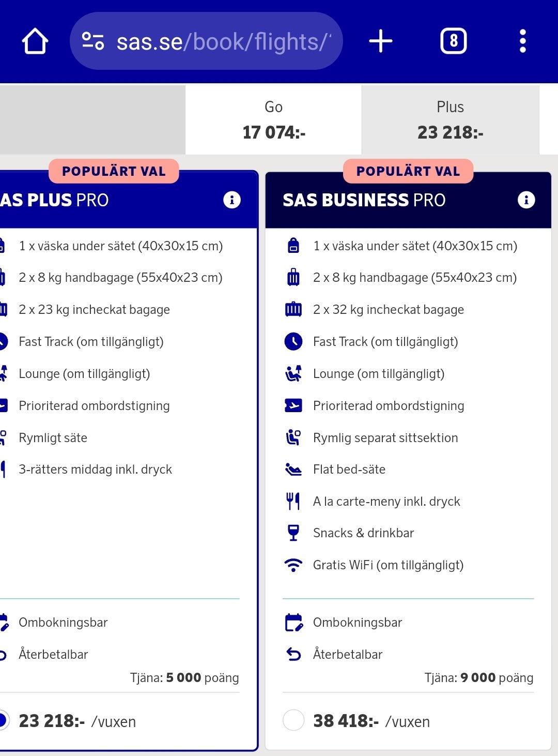This screenshot has height=756, width=558.
Task: Open a new browser tab
Action: point(381,41)
